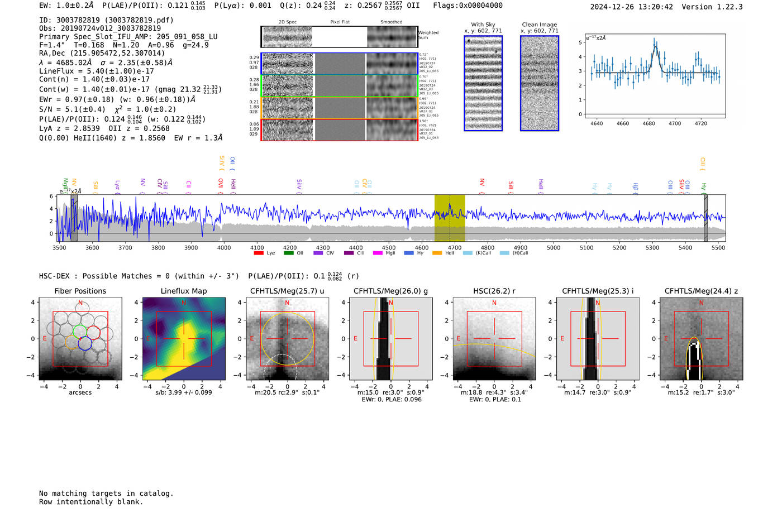Click the With Sky 2D image
Image resolution: width=782 pixels, height=532 pixels.
coord(483,83)
